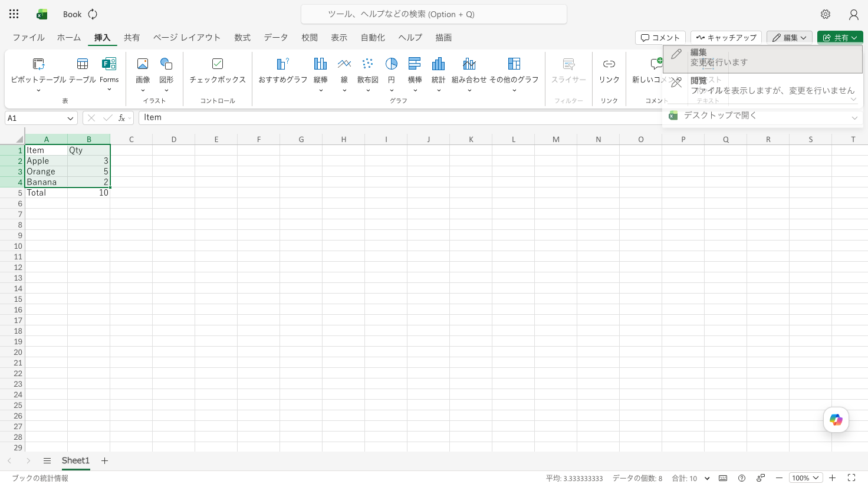Open the コメント button
Image resolution: width=868 pixels, height=484 pixels.
[x=660, y=37]
